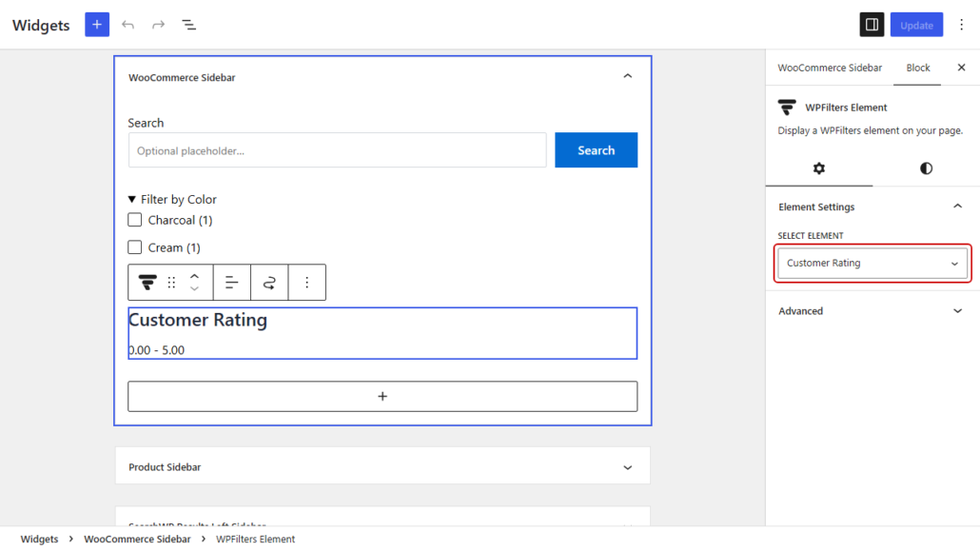Expand the Advanced panel

pos(872,311)
